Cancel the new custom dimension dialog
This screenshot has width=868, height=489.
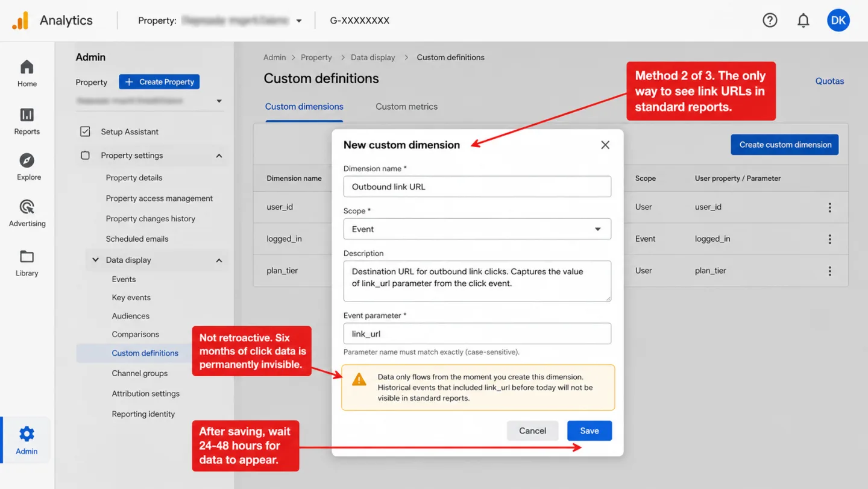(532, 431)
